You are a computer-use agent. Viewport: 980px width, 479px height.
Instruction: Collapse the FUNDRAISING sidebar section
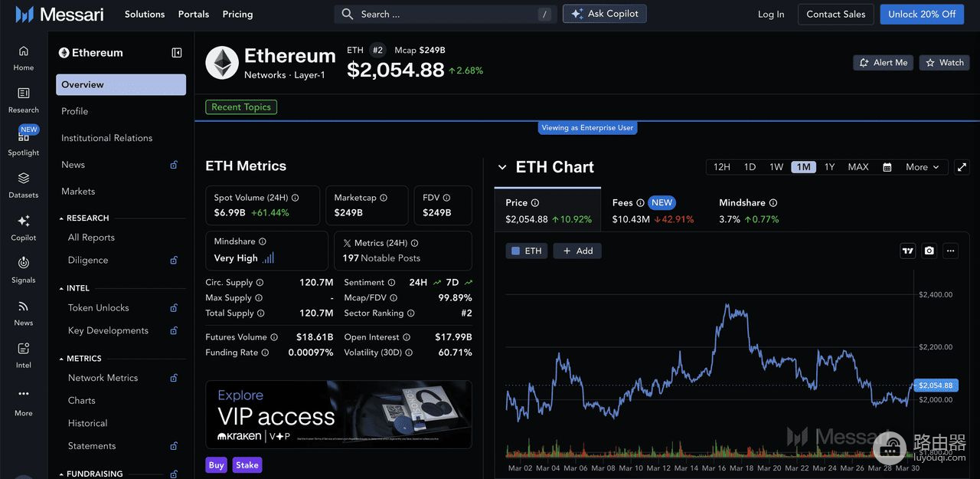coord(61,474)
